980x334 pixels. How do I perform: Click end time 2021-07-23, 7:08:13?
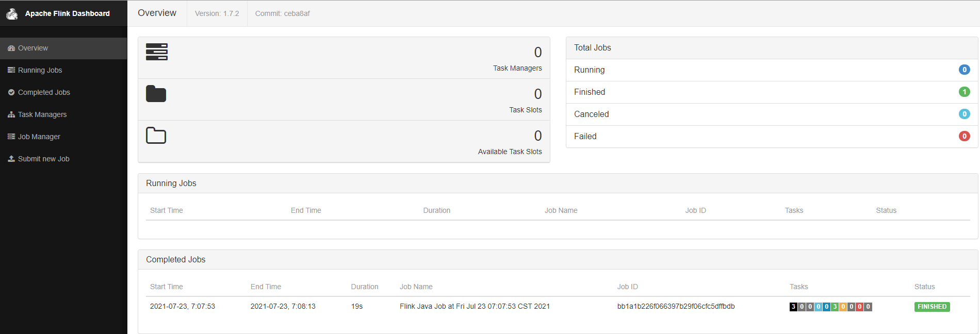coord(283,306)
